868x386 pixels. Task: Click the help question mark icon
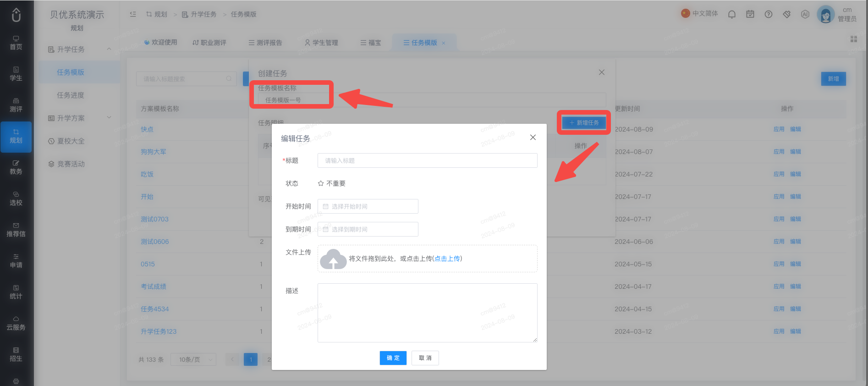(x=769, y=14)
